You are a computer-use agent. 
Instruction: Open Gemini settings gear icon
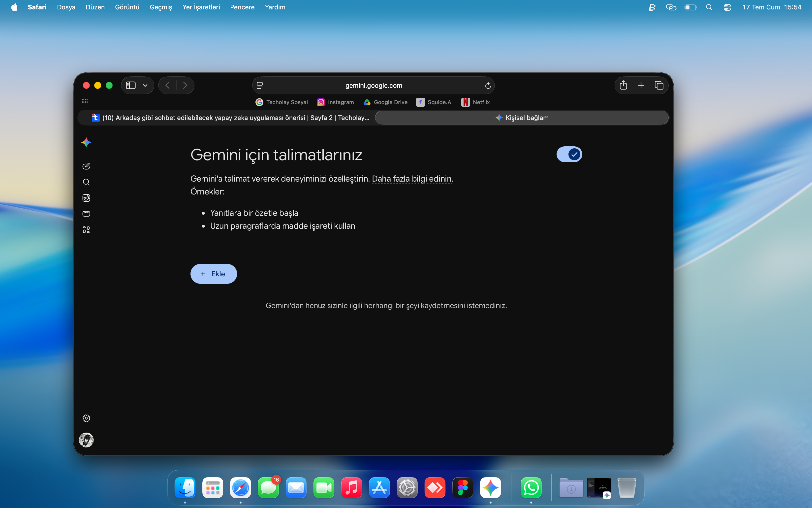pos(86,418)
